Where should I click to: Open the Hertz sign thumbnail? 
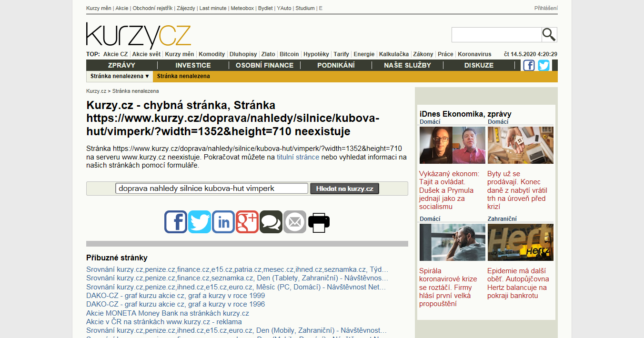(521, 242)
